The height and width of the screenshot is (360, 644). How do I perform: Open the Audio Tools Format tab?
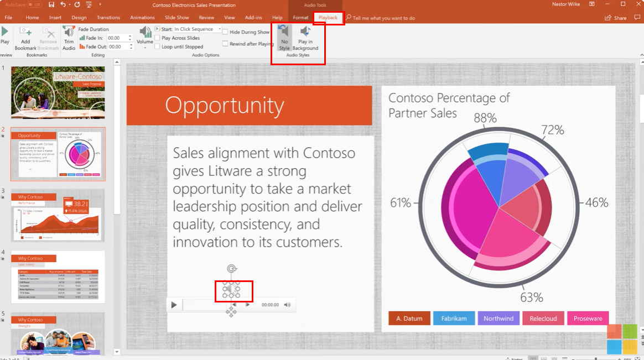[300, 18]
